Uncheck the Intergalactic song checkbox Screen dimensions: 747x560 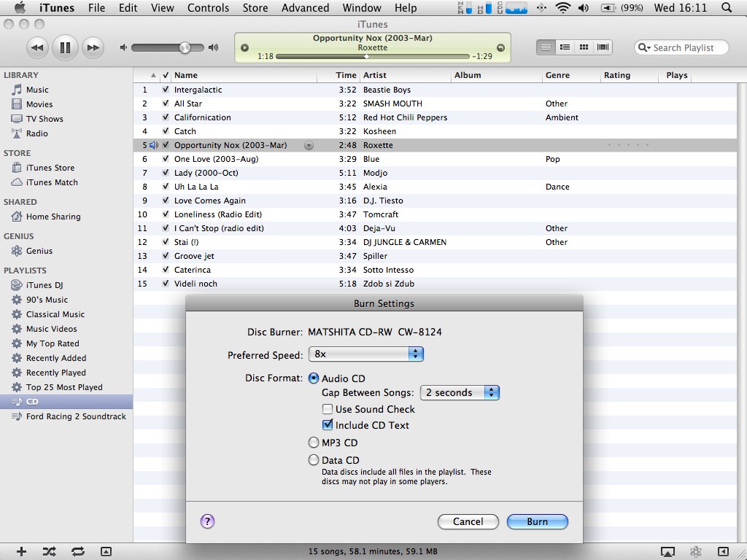pos(166,90)
